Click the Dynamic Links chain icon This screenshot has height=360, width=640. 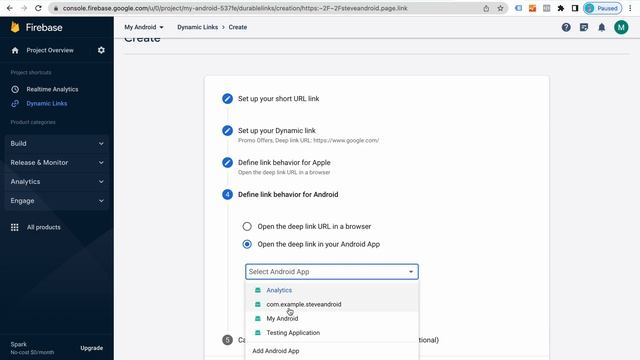point(15,103)
